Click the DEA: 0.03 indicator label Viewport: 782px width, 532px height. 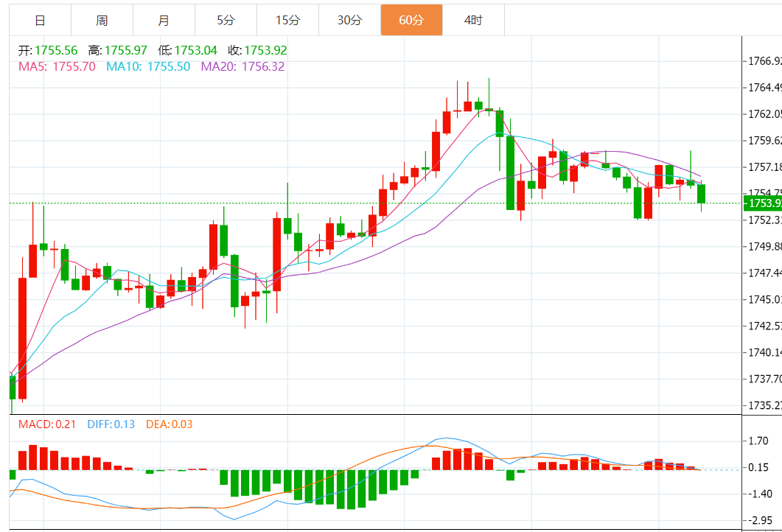[x=169, y=424]
